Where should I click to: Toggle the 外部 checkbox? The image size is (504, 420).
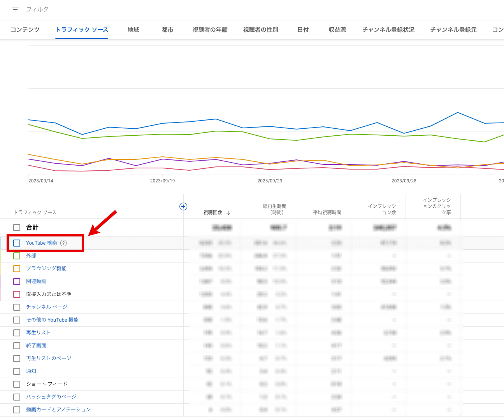click(x=17, y=256)
